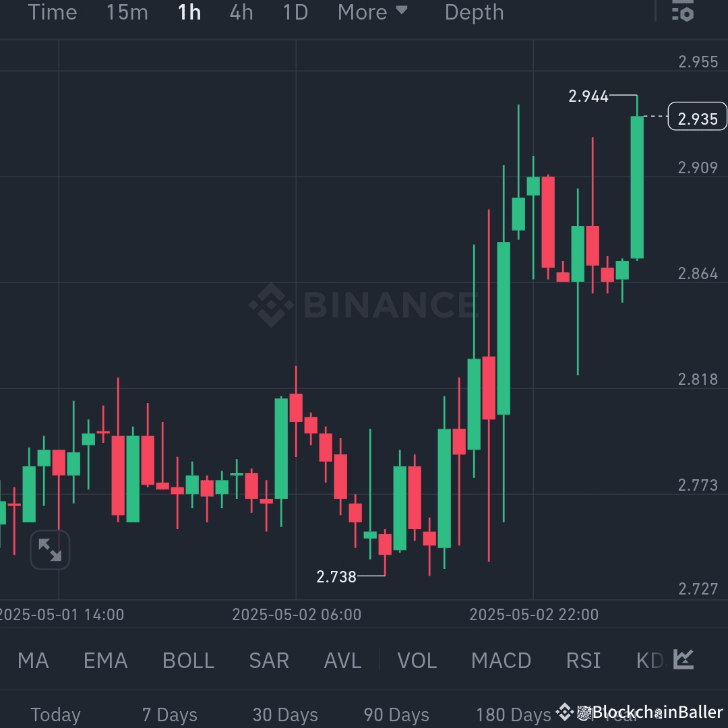Enable the MA moving average indicator
The image size is (728, 728).
pos(32,661)
